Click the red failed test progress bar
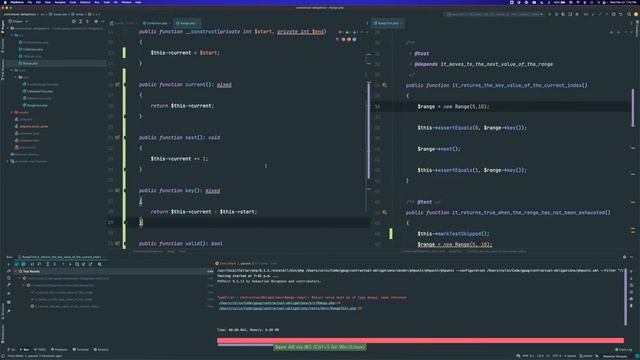The width and height of the screenshot is (640, 360). pos(420,340)
